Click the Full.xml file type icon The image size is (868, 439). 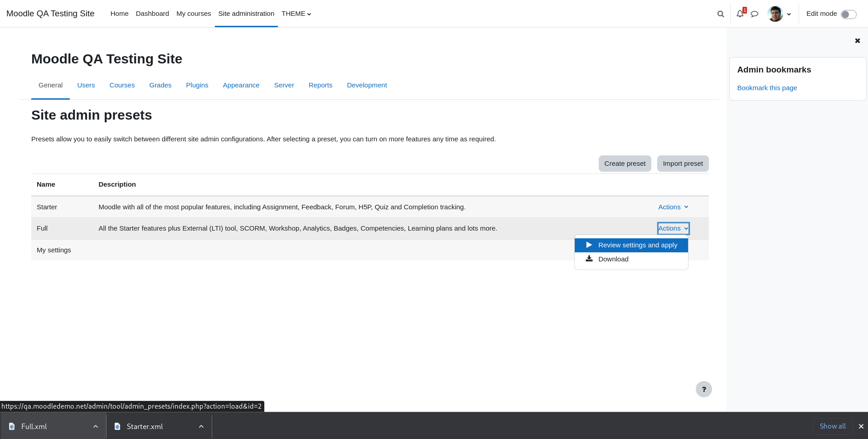(12, 426)
